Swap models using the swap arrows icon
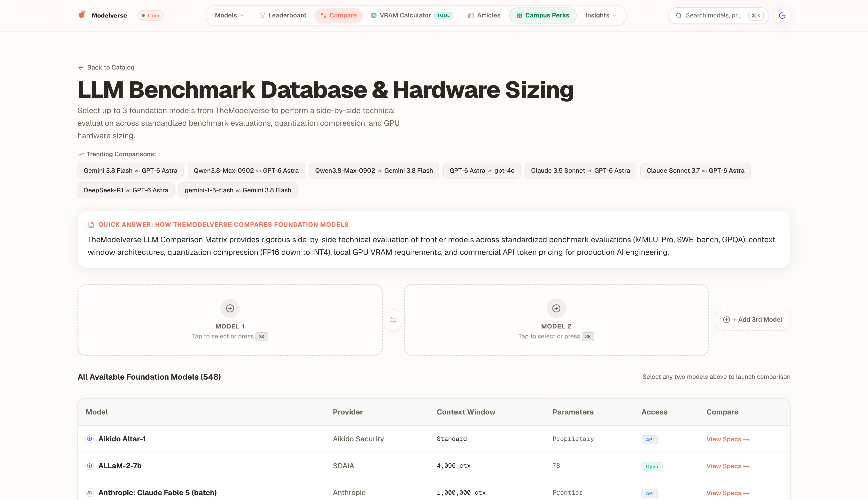 click(393, 320)
